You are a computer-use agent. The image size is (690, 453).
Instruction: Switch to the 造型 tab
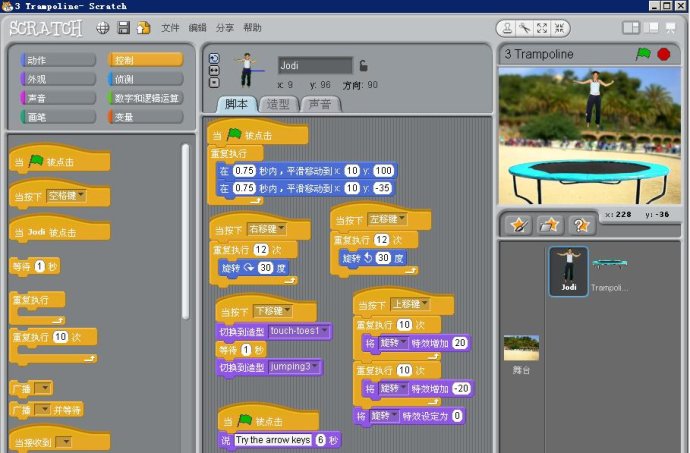[278, 104]
